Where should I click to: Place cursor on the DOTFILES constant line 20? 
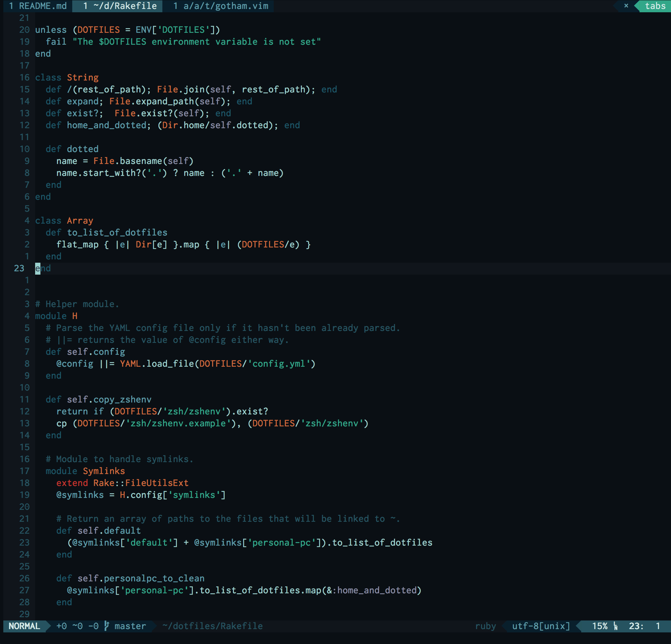[x=99, y=30]
